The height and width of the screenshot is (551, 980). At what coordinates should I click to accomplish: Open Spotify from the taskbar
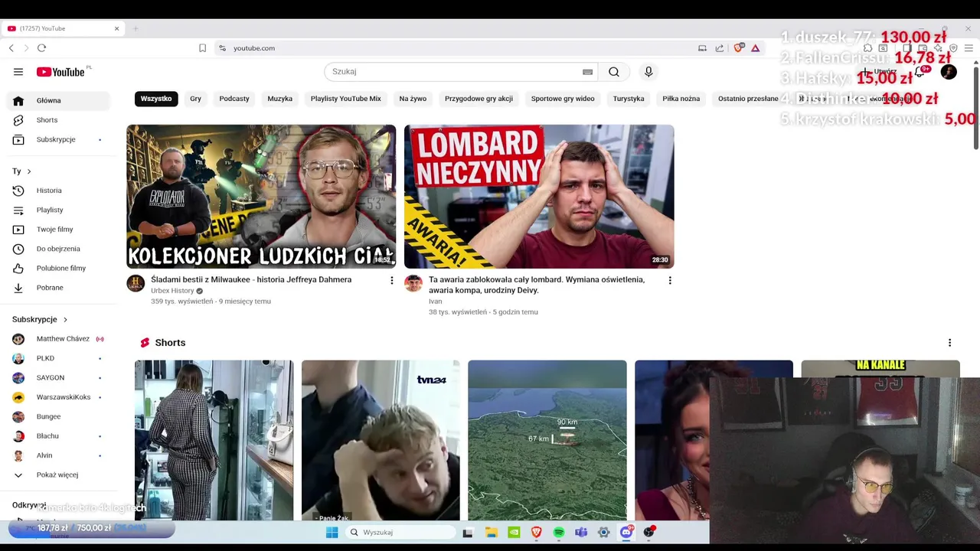click(x=559, y=532)
